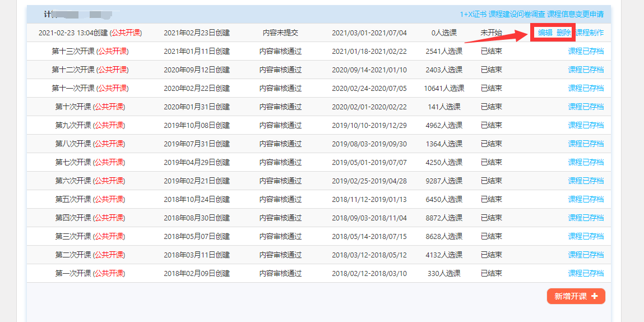Open 课程已存档 for 第九次开课
Image resolution: width=644 pixels, height=322 pixels.
coord(586,126)
